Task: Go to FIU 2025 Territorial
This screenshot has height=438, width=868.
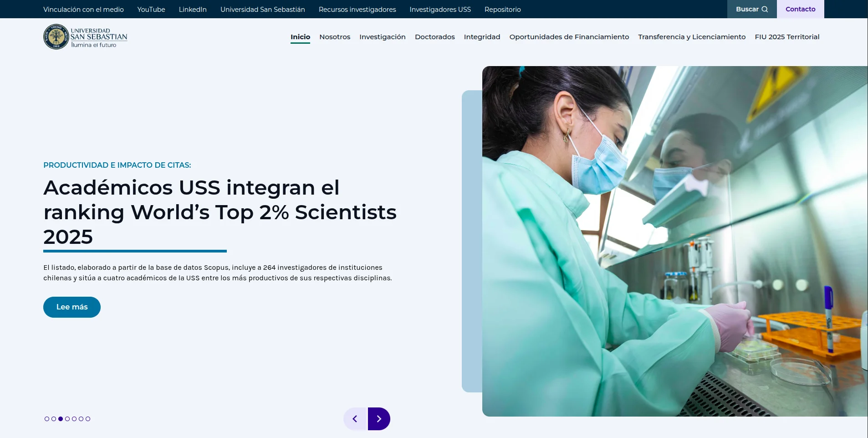Action: 787,37
